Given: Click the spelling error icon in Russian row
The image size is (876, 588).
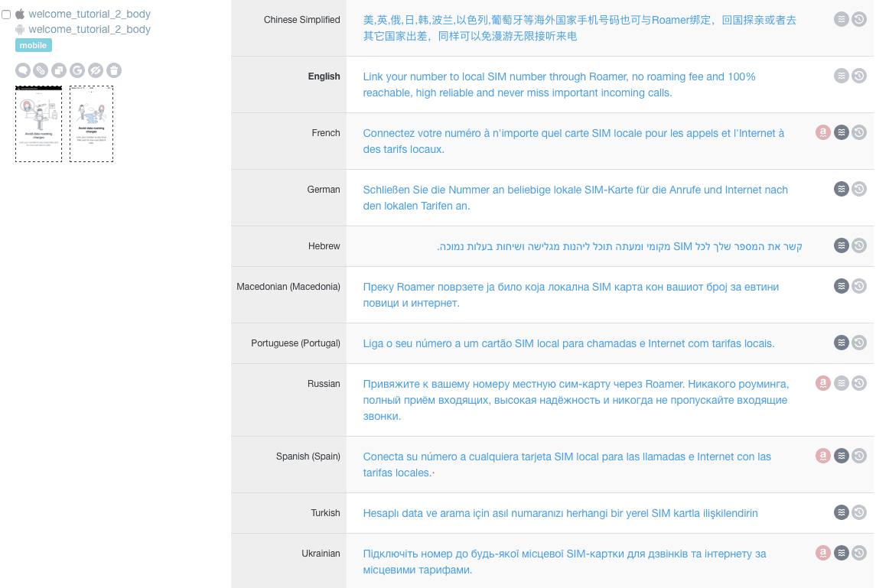Looking at the screenshot, I should pos(823,383).
